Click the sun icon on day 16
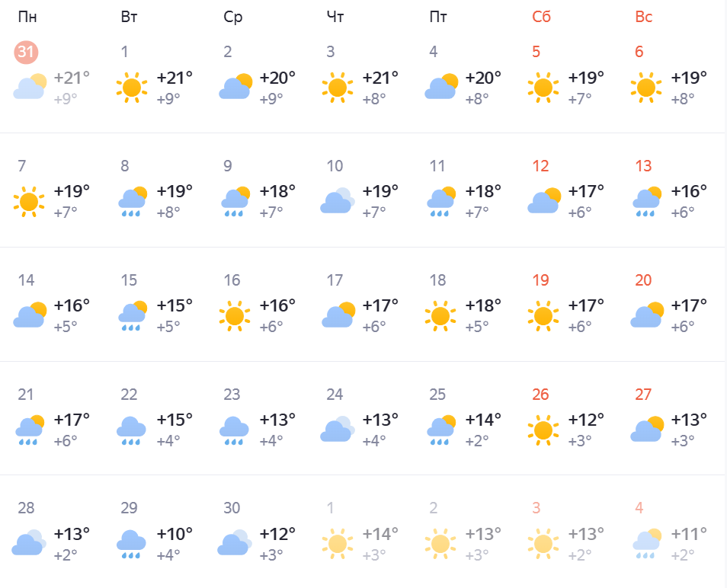Screen dimensions: 727x588 (235, 316)
